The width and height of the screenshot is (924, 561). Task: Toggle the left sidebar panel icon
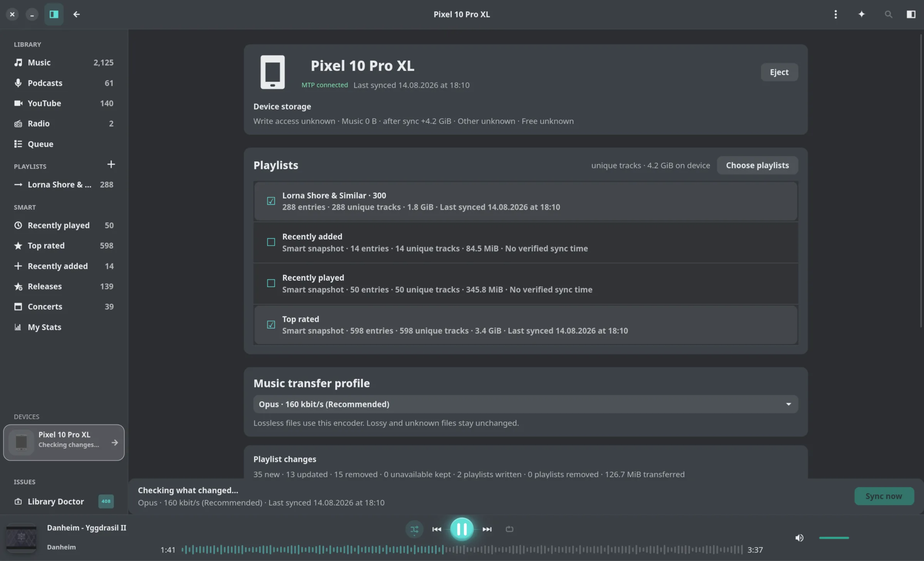tap(54, 14)
